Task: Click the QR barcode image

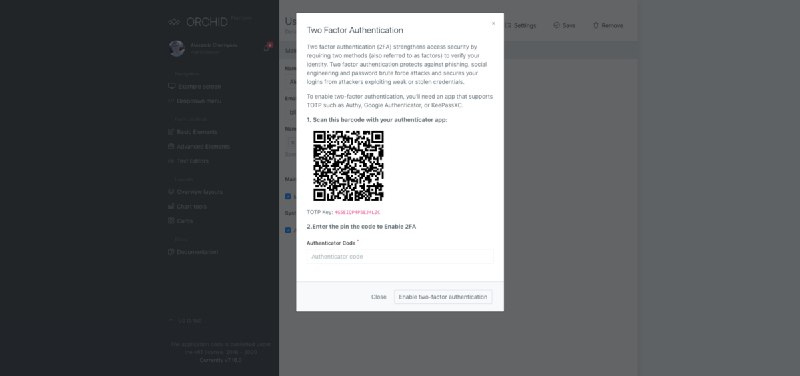Action: (348, 166)
